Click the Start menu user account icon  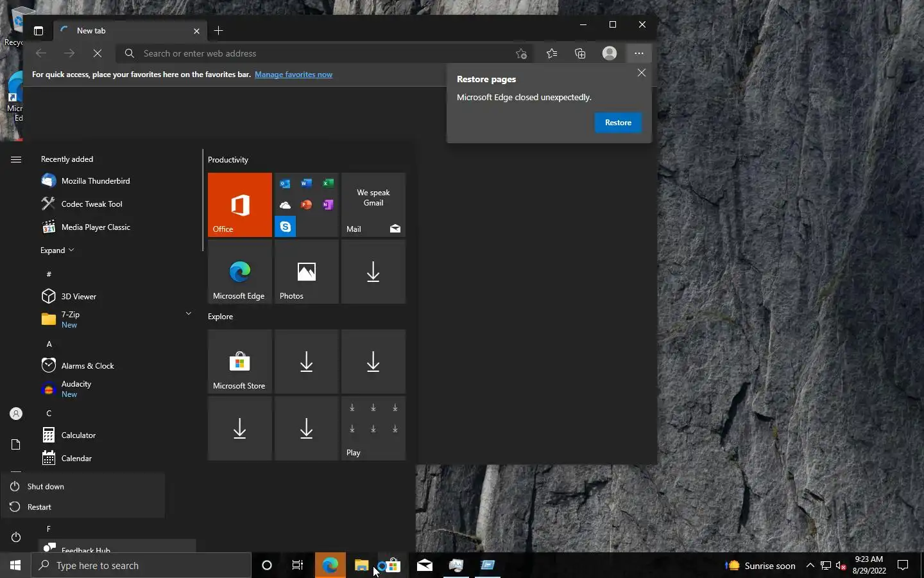(16, 414)
